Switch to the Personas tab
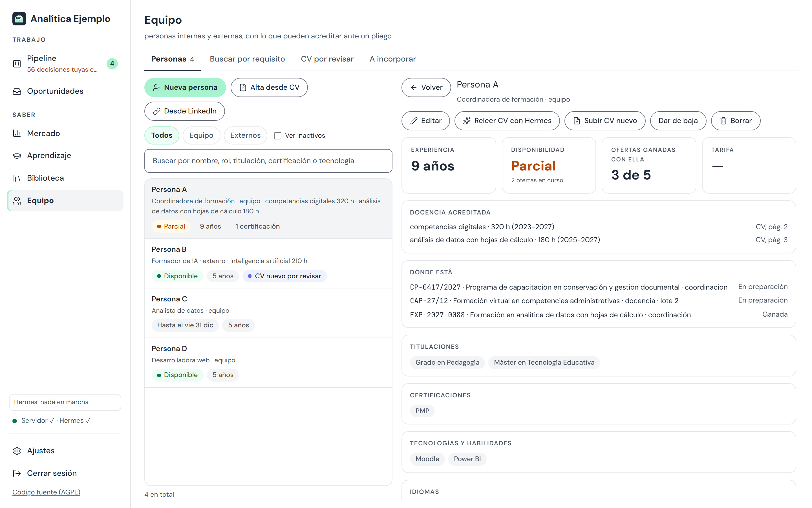812x508 pixels. click(x=173, y=59)
